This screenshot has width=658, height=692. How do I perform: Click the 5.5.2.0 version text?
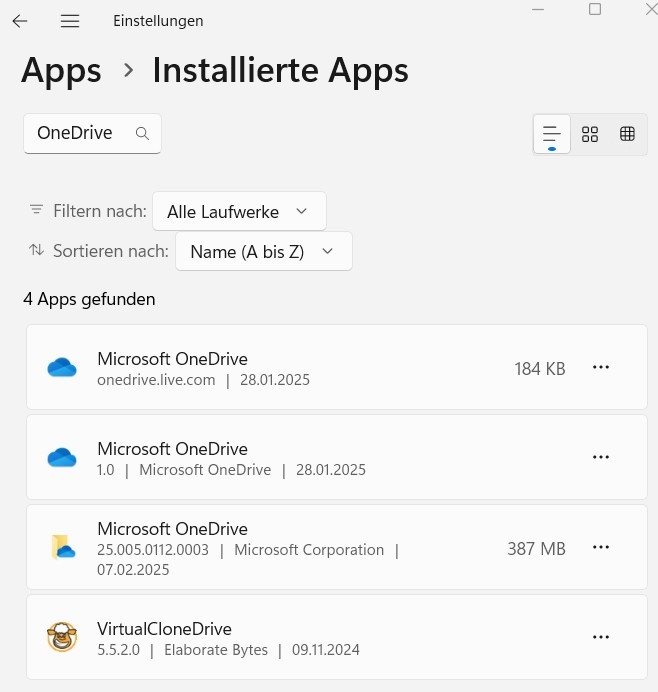(118, 650)
